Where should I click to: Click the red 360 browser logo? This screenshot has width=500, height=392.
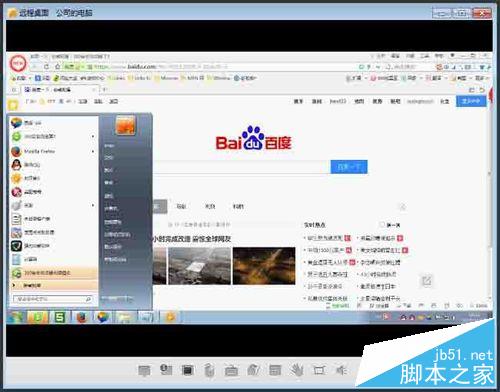click(x=18, y=63)
